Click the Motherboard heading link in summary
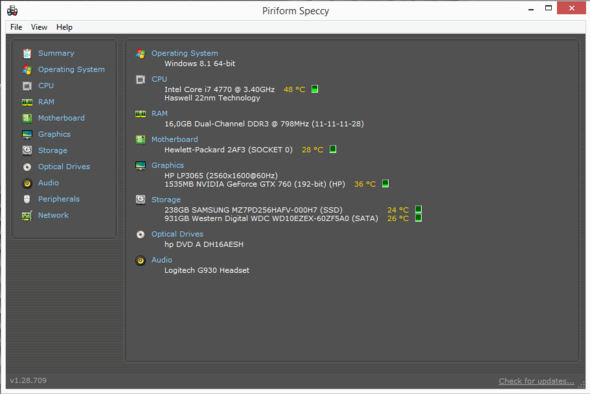The image size is (590, 394). (x=175, y=140)
